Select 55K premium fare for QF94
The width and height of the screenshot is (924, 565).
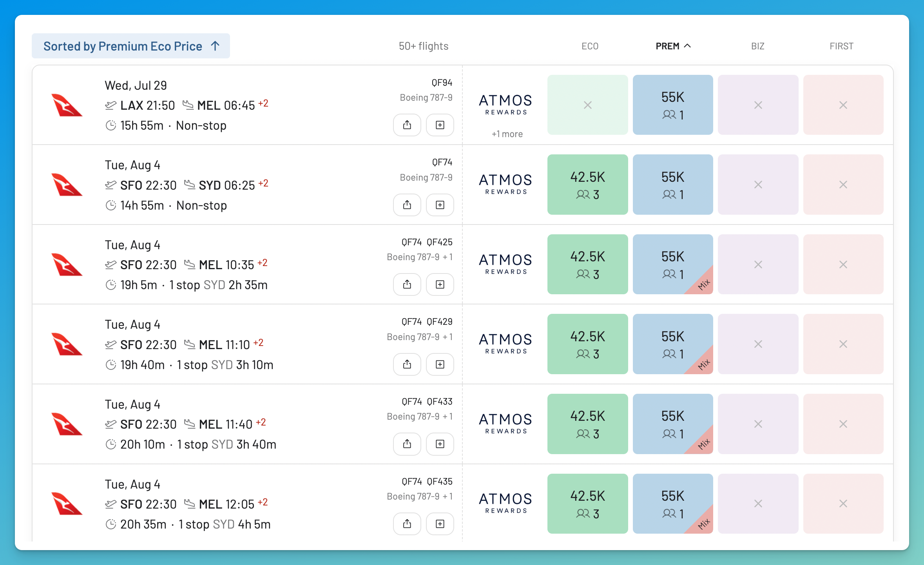tap(673, 105)
